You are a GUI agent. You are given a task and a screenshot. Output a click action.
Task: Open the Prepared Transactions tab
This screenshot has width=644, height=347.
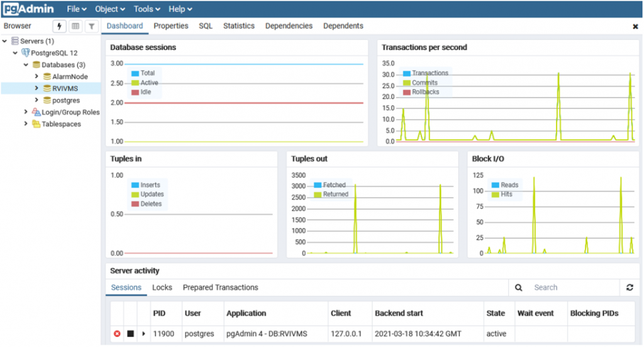click(x=220, y=287)
